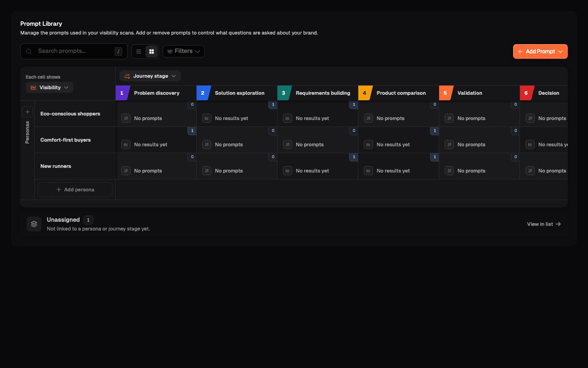
Task: Select stage 6 Decision header
Action: point(544,93)
